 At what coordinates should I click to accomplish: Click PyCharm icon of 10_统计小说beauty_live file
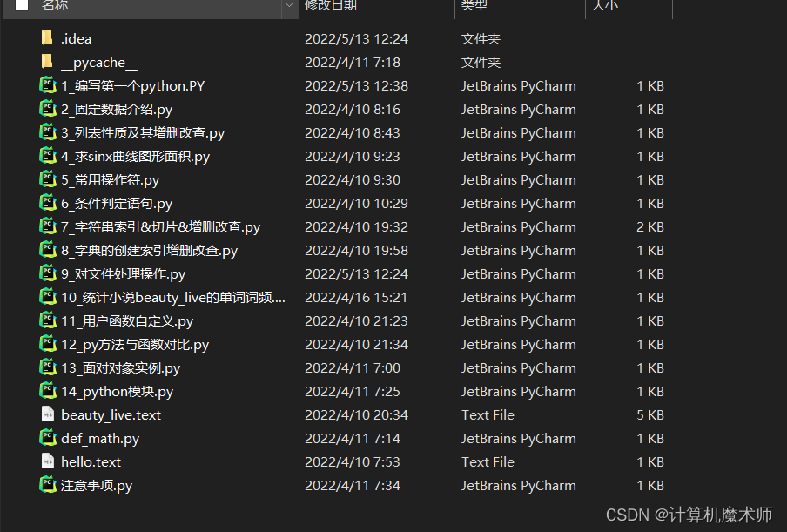(x=48, y=297)
